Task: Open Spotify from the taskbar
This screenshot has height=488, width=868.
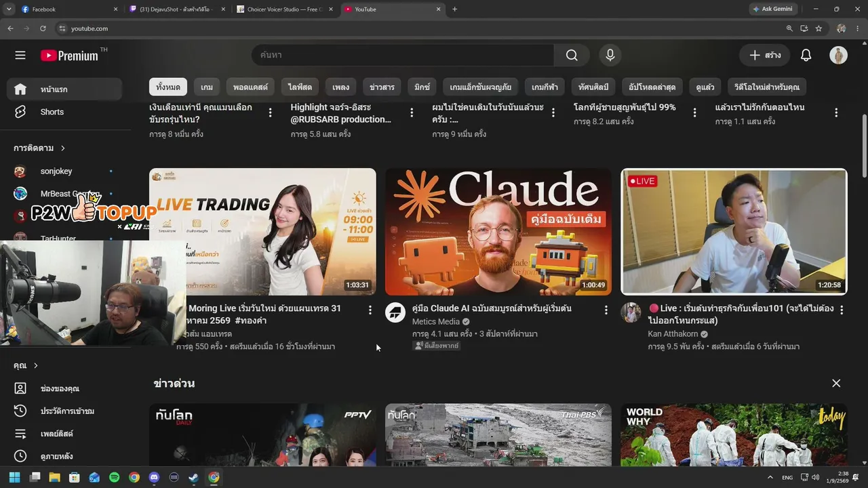Action: coord(114,477)
